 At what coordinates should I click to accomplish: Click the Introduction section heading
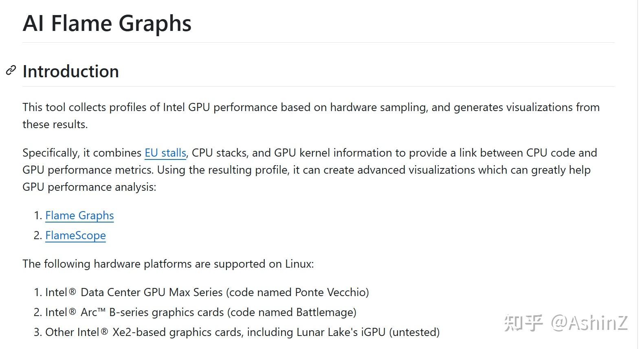[71, 72]
